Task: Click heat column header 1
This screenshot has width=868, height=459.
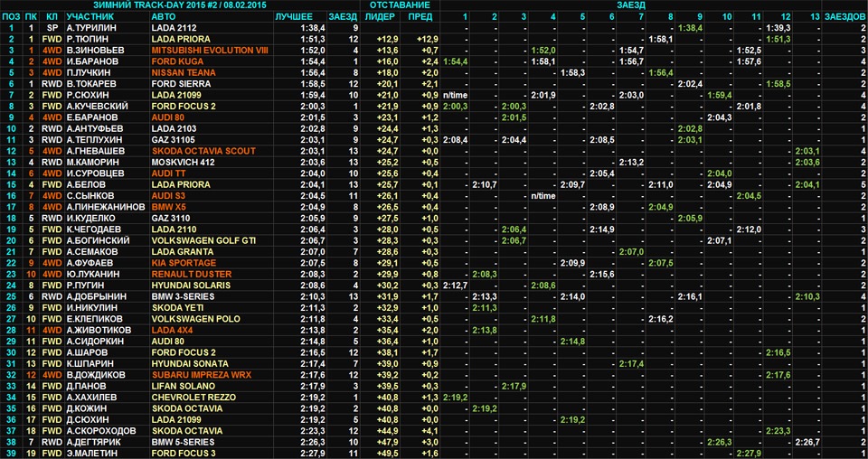Action: 465,16
